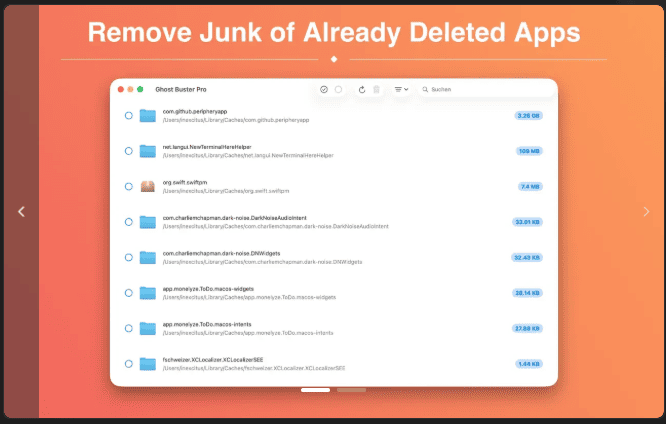The width and height of the screenshot is (666, 424).
Task: Click the fschweizer.XCLocalizer.XCLocalizerSEE name
Action: pos(213,359)
